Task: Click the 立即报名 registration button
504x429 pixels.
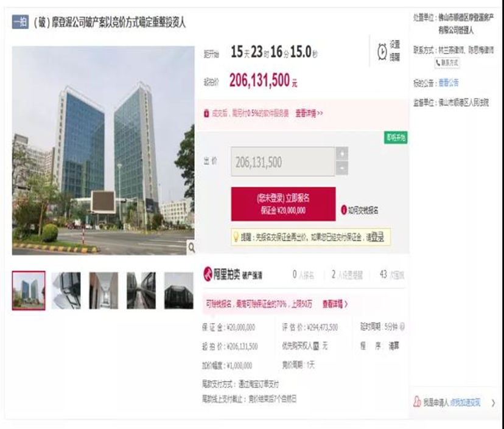Action: point(283,204)
